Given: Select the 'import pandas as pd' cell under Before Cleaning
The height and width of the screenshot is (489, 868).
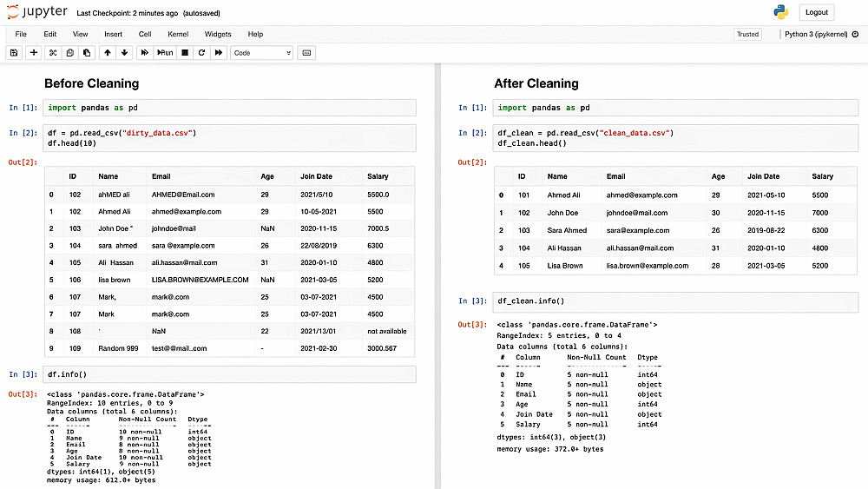Looking at the screenshot, I should (229, 108).
